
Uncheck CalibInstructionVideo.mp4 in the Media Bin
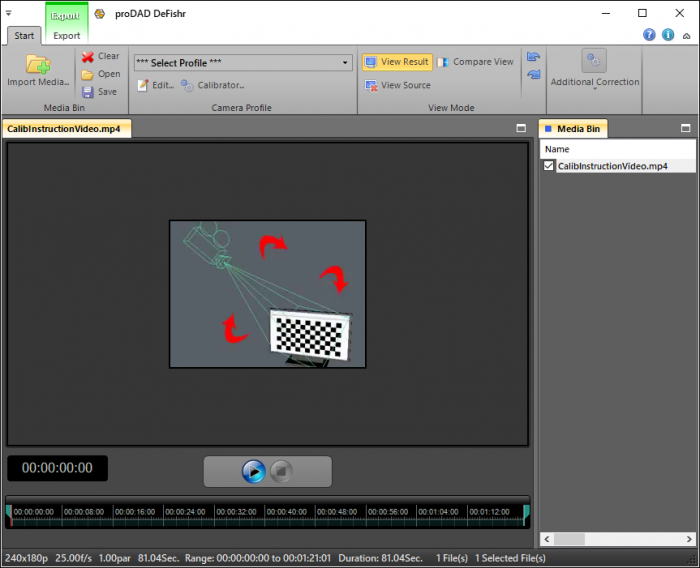pyautogui.click(x=549, y=166)
